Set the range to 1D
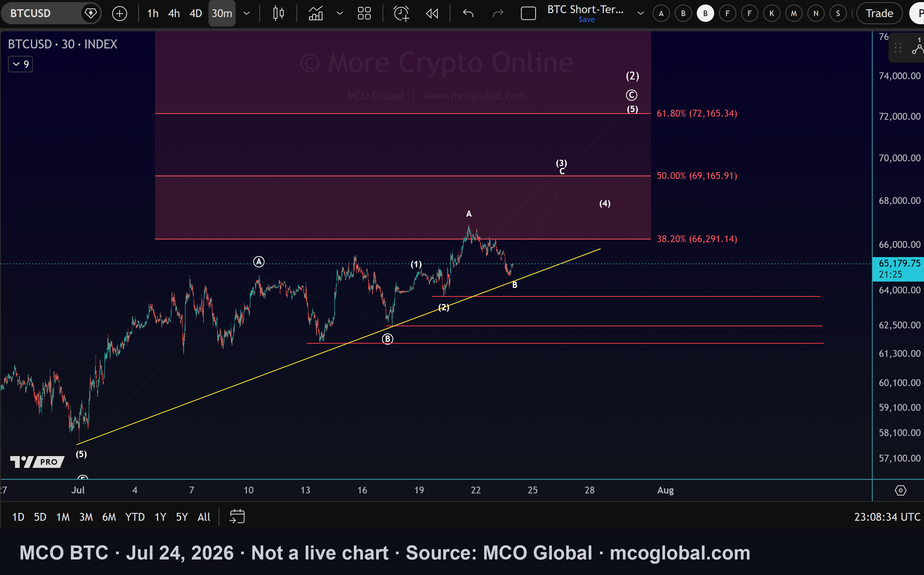 coord(18,517)
